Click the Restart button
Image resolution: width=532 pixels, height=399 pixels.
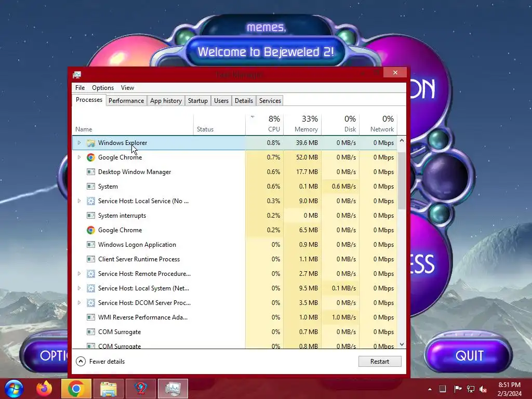point(380,362)
